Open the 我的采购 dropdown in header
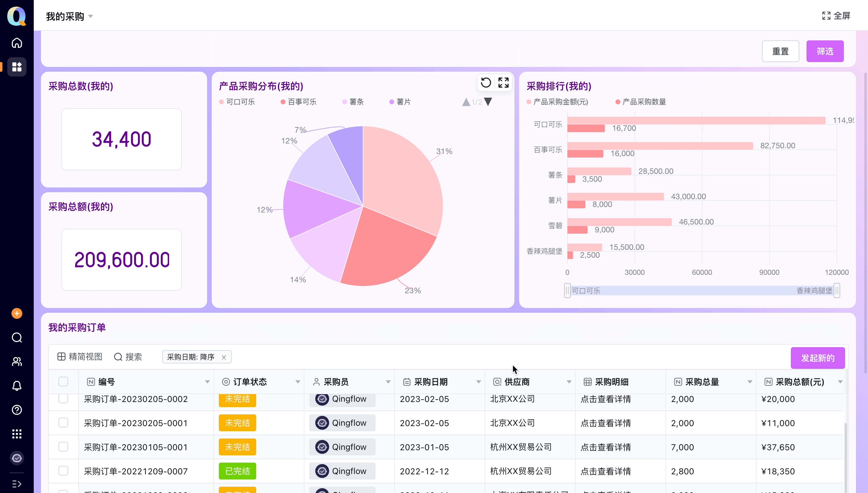868x493 pixels. (x=69, y=16)
